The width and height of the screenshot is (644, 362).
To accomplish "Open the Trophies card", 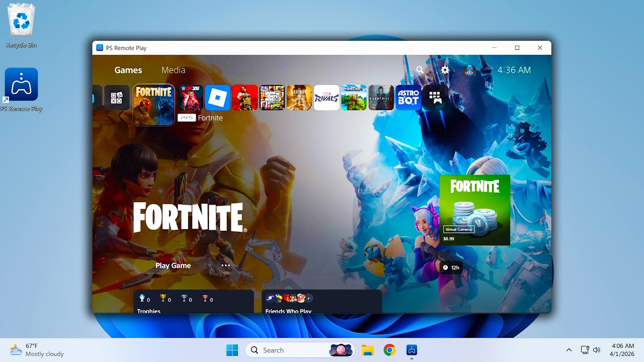I will coord(194,301).
